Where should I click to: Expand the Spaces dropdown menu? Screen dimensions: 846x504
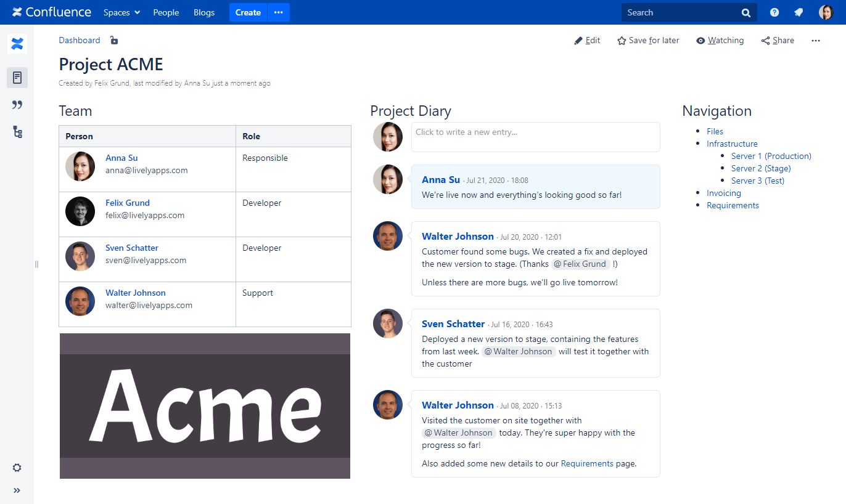point(121,12)
